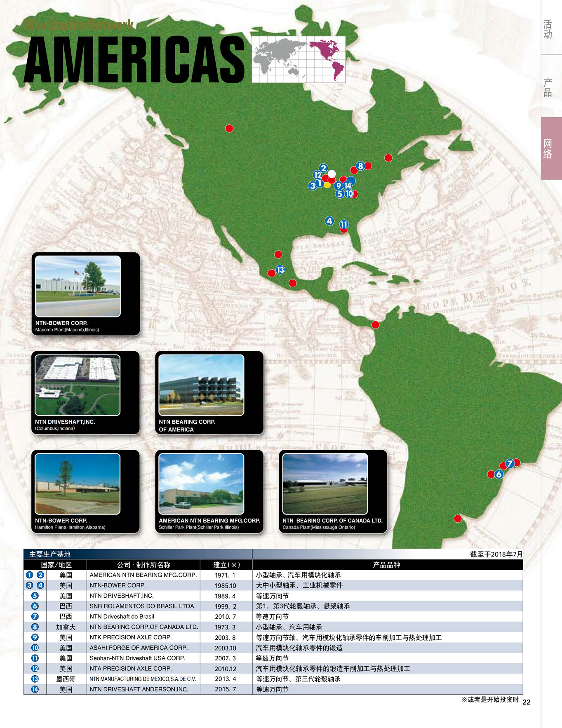The height and width of the screenshot is (728, 562).
Task: Click the 1985.10 establishment date
Action: tap(226, 586)
